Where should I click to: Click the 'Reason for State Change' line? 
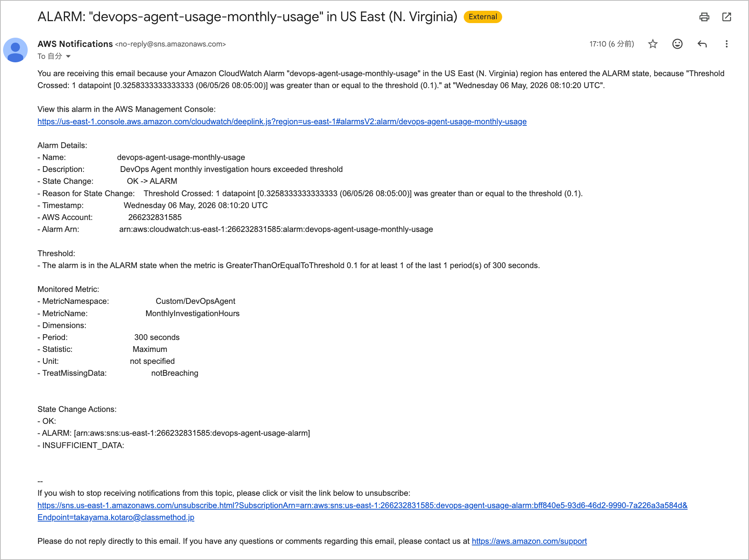310,193
